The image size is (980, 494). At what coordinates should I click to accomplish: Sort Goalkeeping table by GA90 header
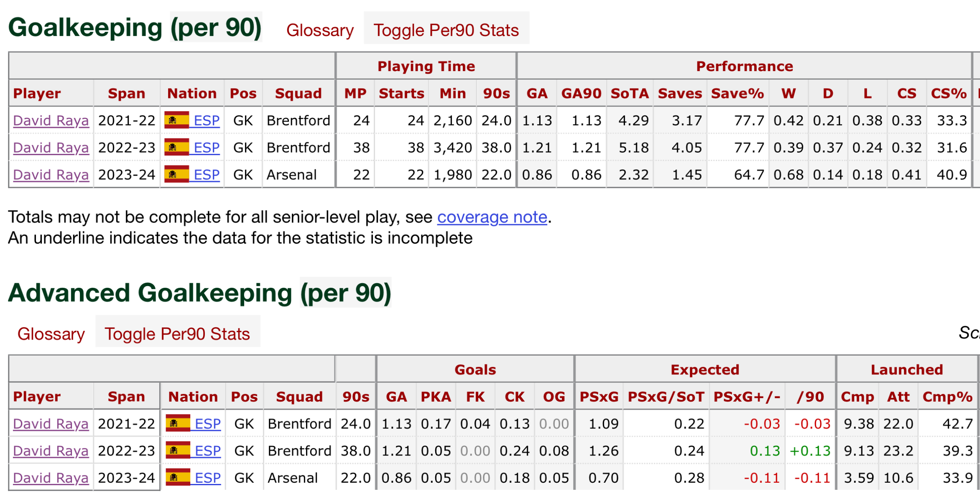(x=581, y=93)
